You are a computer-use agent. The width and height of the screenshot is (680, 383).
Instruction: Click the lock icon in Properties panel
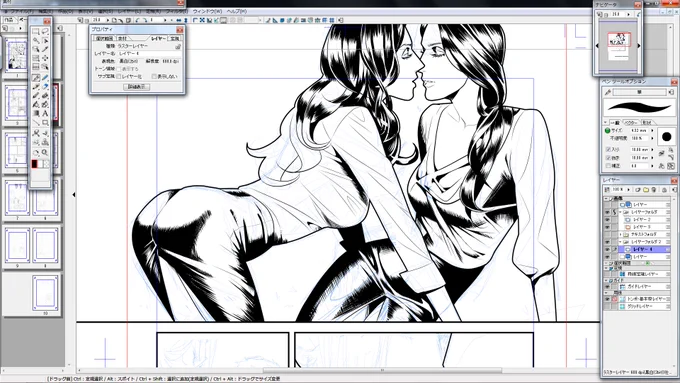pyautogui.click(x=178, y=46)
